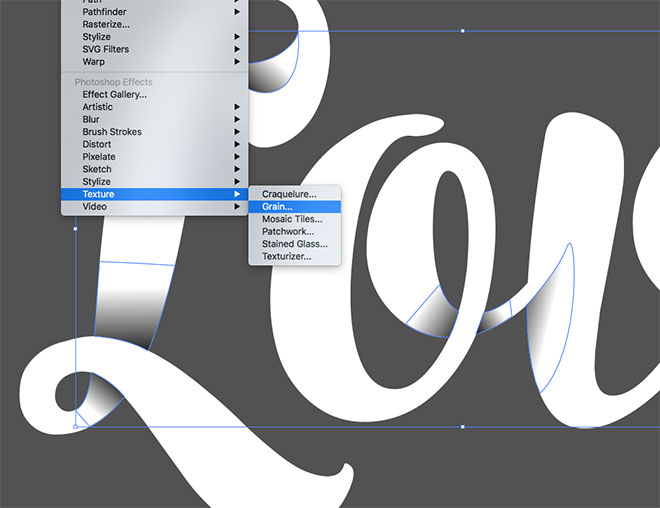660x508 pixels.
Task: Open the Stylize submenu above SVG Filters
Action: click(x=97, y=37)
